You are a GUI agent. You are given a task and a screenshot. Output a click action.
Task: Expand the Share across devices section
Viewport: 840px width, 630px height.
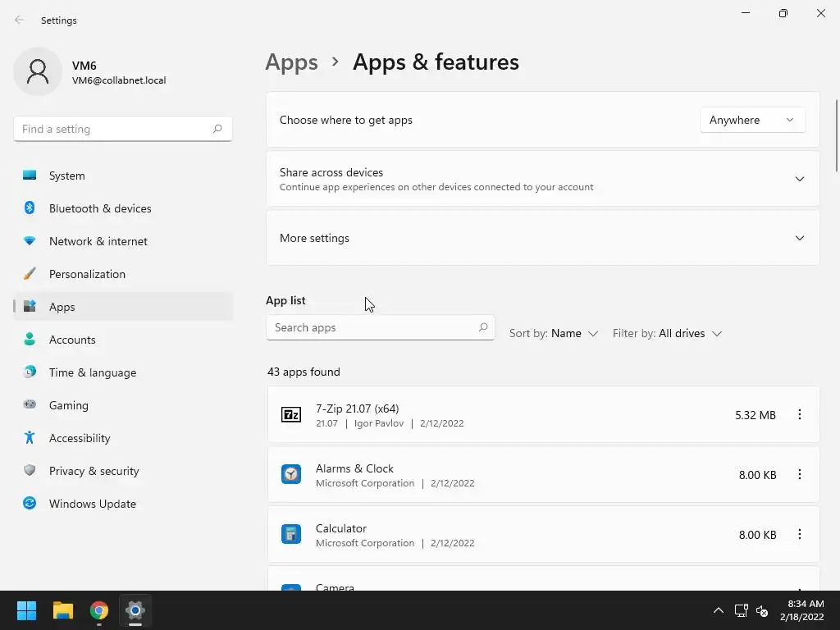pos(799,179)
